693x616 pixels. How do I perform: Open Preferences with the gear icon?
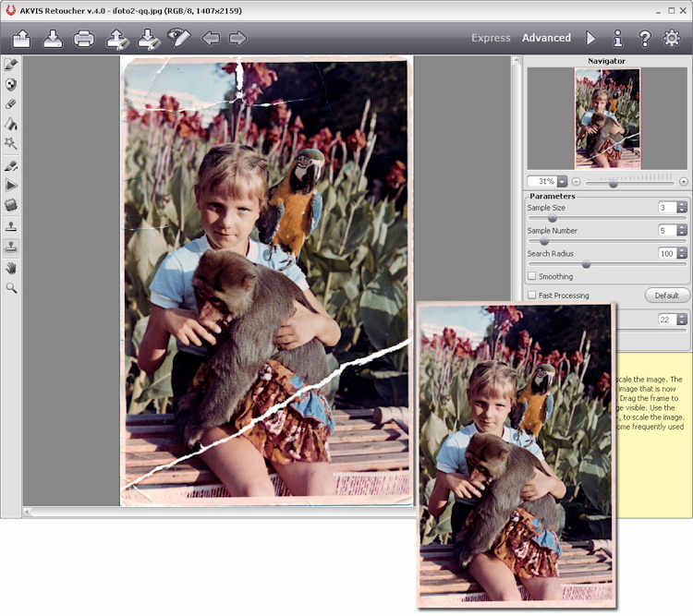(672, 38)
